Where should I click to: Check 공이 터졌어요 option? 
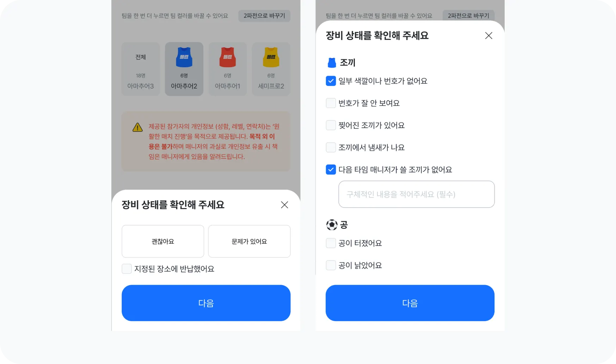click(331, 243)
